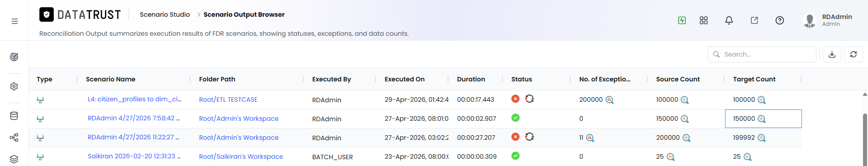Click the RDAdmin user avatar

pyautogui.click(x=809, y=20)
